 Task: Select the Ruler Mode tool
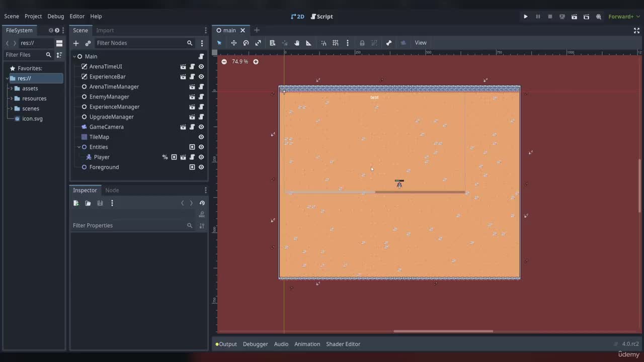[x=309, y=43]
